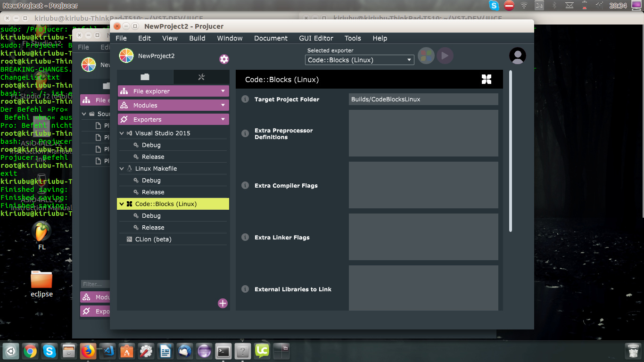The width and height of the screenshot is (644, 362).
Task: Click the Code::Blocks logo icon in the header
Action: click(487, 79)
